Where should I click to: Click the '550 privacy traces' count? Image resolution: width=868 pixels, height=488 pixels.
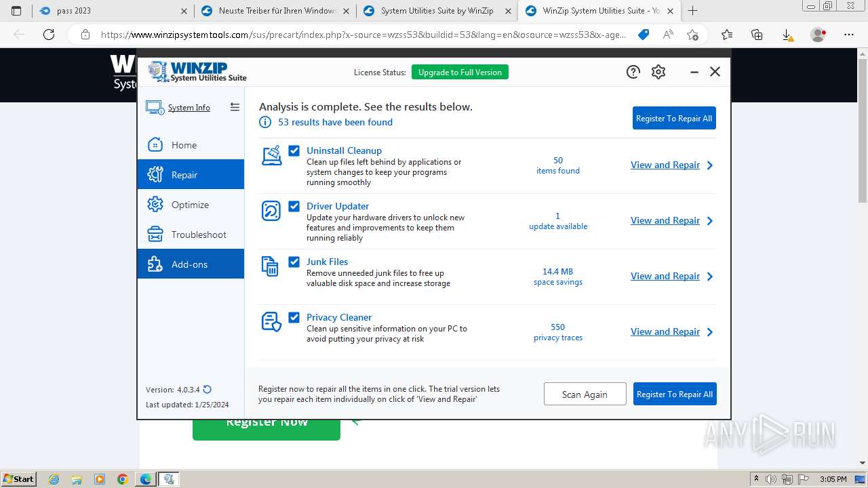(x=558, y=332)
